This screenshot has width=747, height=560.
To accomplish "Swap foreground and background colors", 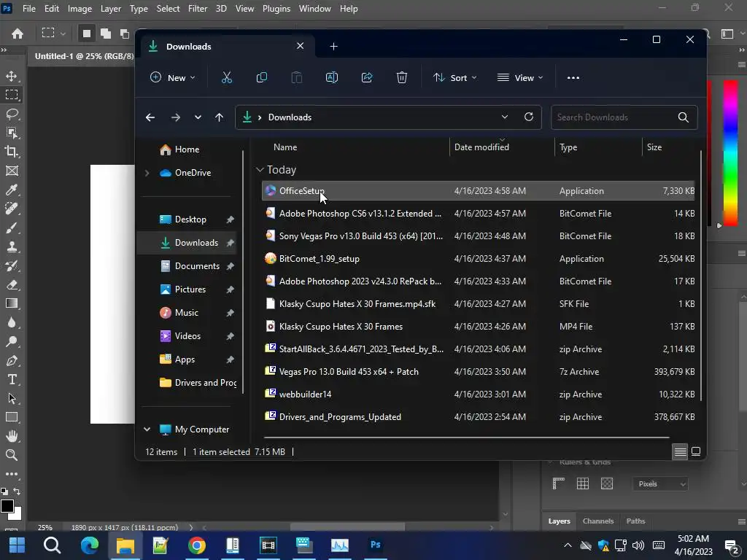I will coord(18,491).
